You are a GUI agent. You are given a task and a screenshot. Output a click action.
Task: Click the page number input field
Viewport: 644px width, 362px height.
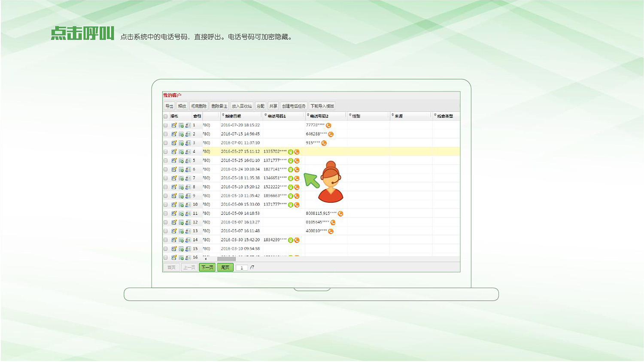(x=242, y=268)
